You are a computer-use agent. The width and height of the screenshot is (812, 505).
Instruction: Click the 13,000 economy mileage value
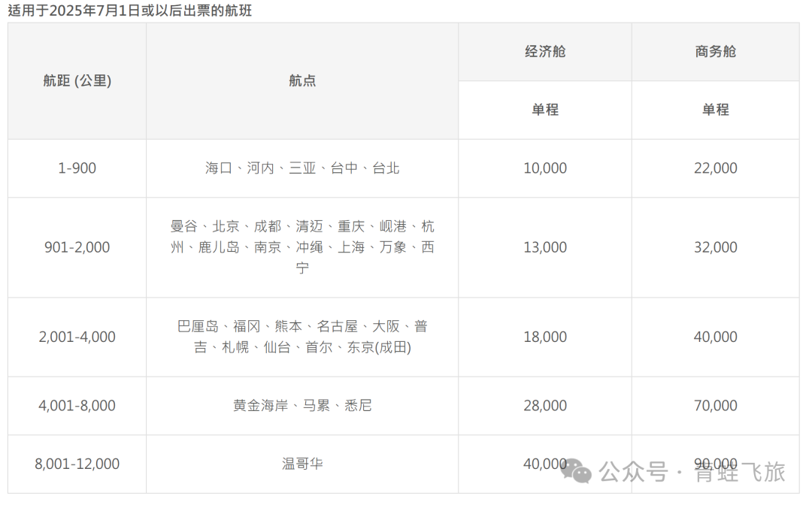point(545,247)
